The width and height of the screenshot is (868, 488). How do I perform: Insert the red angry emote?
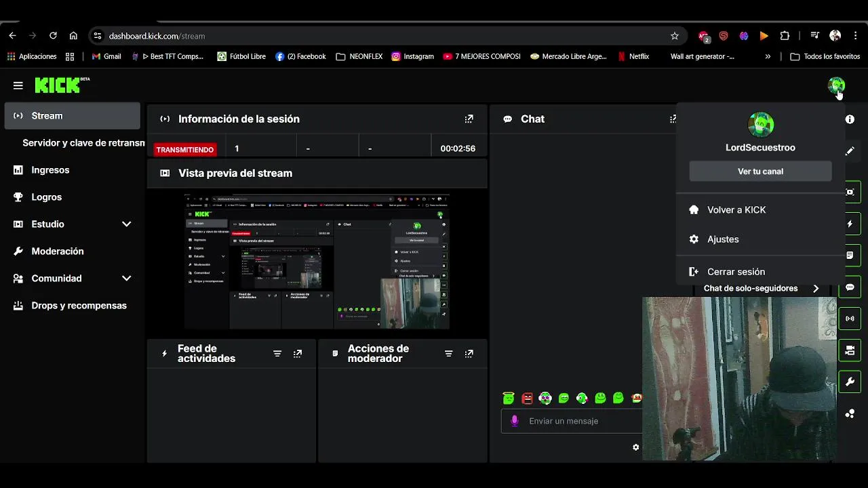point(527,399)
